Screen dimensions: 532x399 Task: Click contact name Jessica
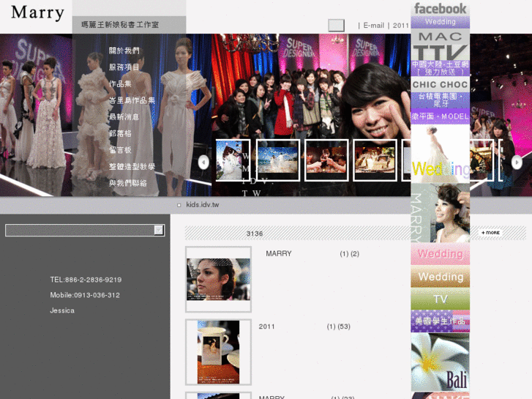click(62, 310)
